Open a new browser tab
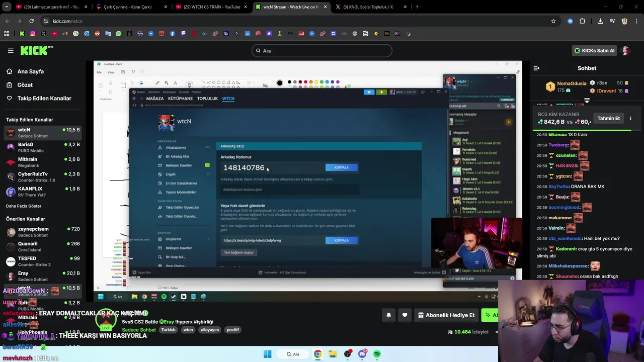The image size is (644, 362). click(417, 7)
